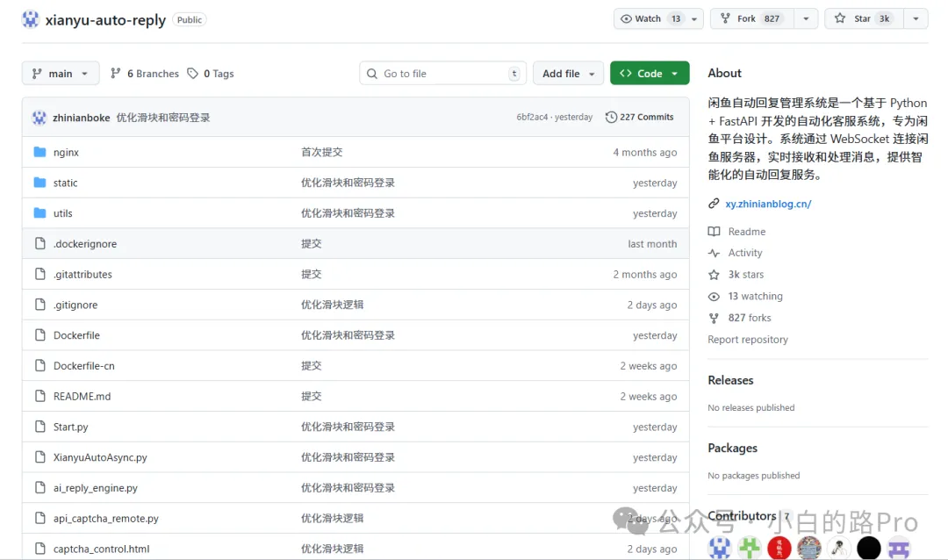Click the tag icon beside 0 Tags
The image size is (948, 560).
pos(193,73)
